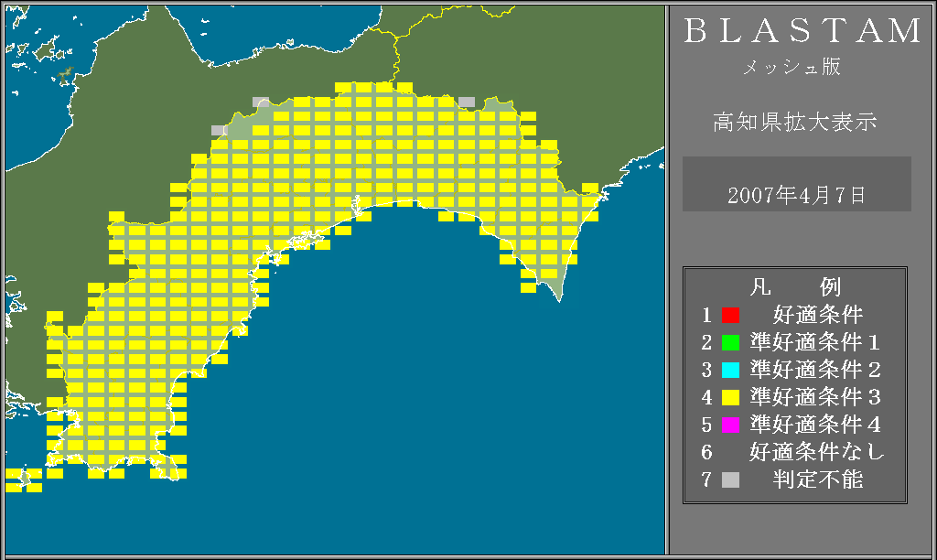Image resolution: width=937 pixels, height=560 pixels.
Task: Click the number 4 beside the yellow swatch
Action: (x=706, y=398)
